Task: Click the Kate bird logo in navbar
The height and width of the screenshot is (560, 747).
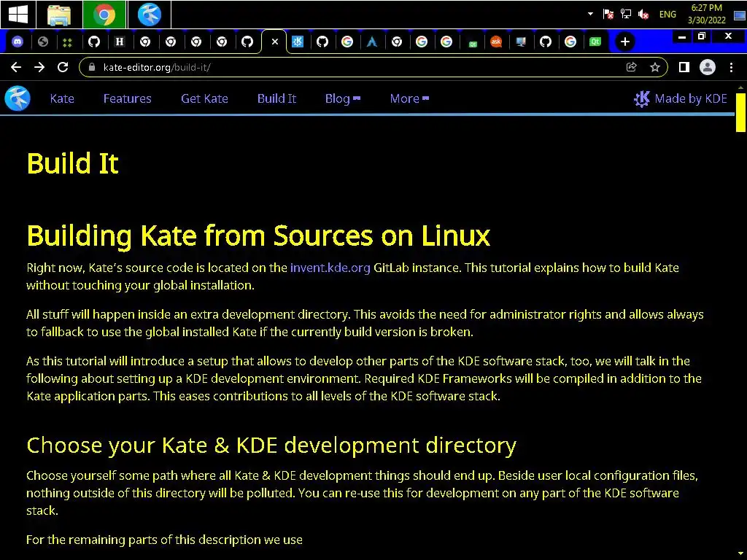Action: [x=18, y=98]
